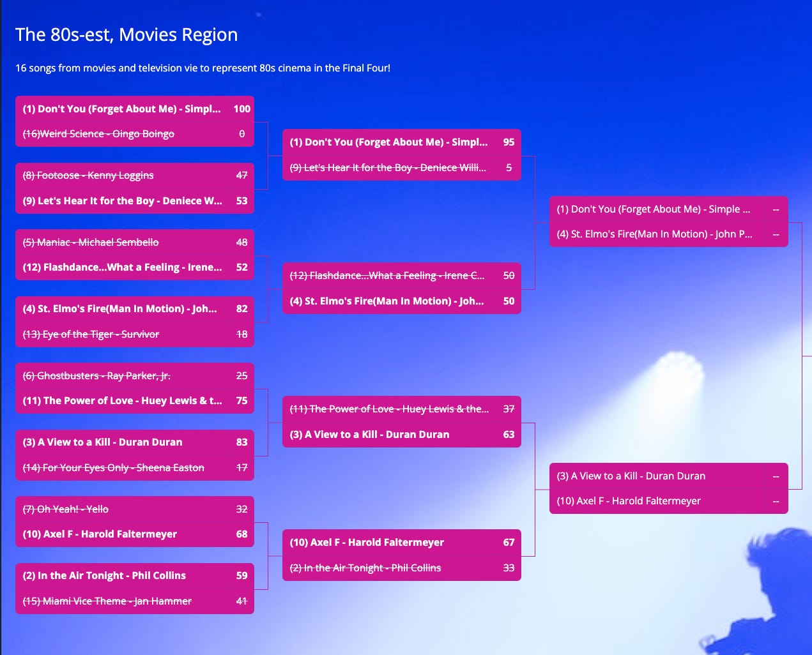Click Let's Hear It for the Boy with score 53
Screen dimensions: 812x655
[135, 200]
